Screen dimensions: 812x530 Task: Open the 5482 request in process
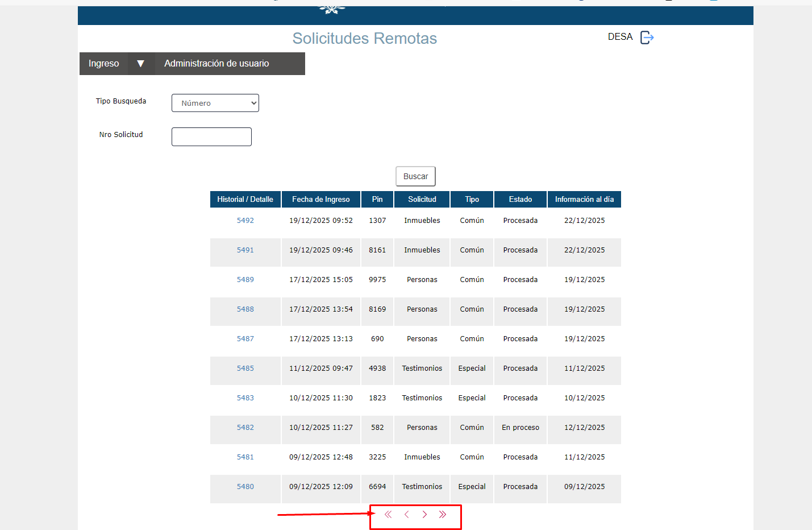(x=245, y=427)
